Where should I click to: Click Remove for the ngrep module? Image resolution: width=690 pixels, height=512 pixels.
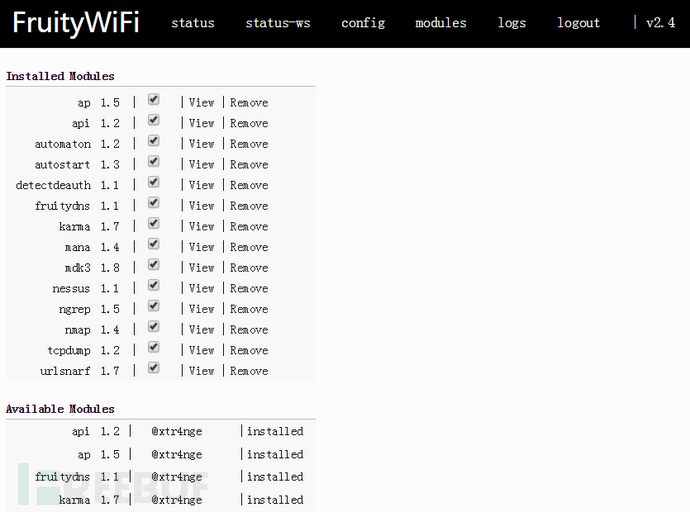tap(249, 309)
